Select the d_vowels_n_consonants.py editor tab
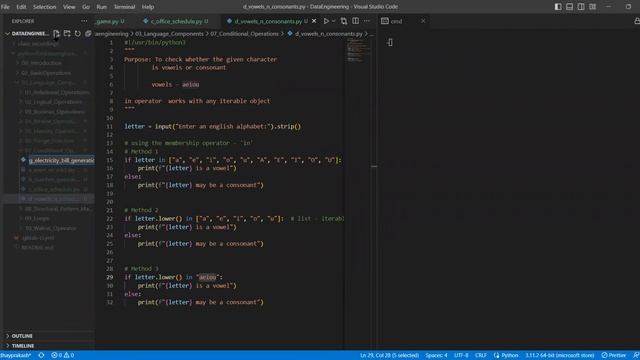The width and height of the screenshot is (640, 360). pyautogui.click(x=267, y=21)
